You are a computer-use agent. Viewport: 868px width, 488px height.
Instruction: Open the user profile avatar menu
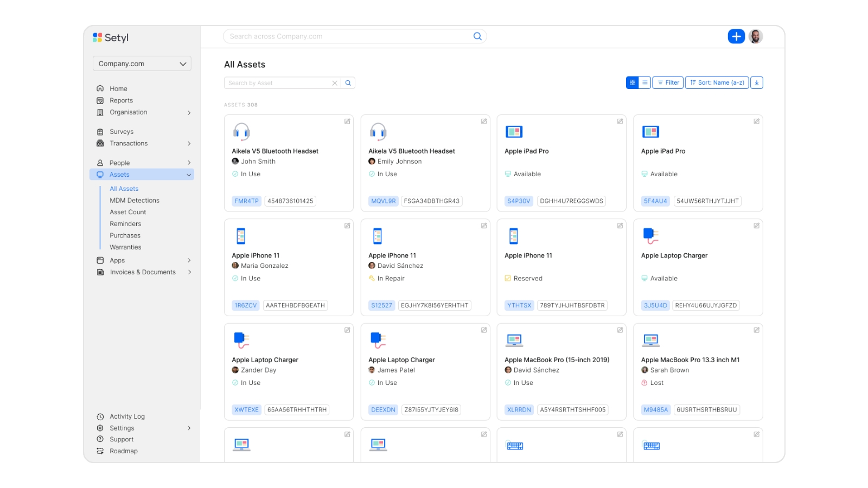point(756,36)
